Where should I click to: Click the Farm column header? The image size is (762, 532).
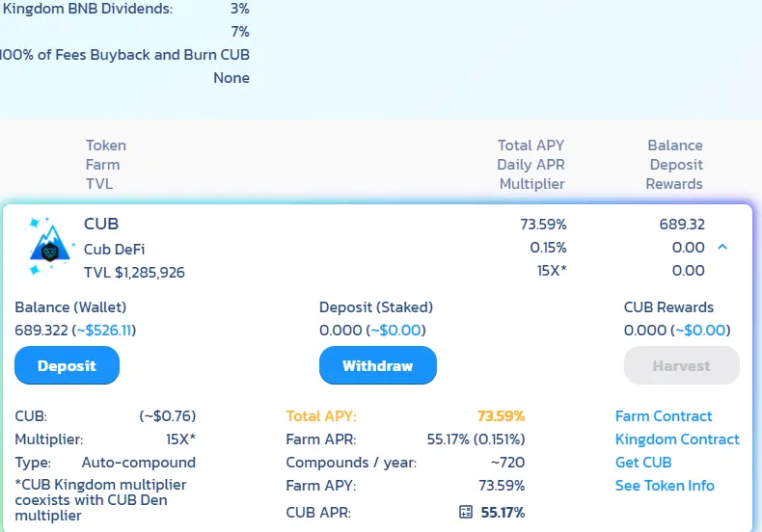tap(102, 165)
